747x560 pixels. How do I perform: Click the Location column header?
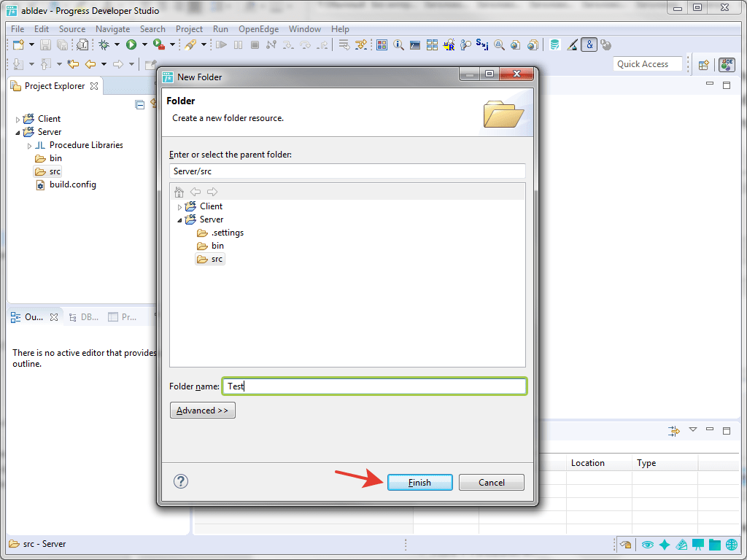599,463
